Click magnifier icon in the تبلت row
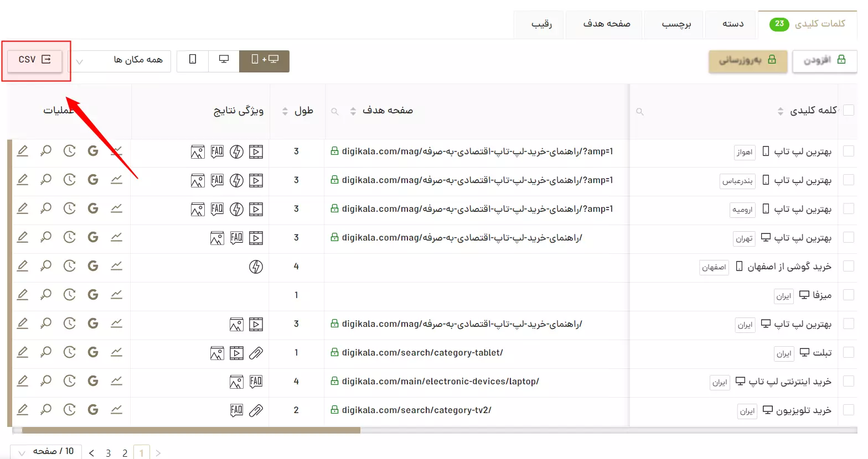868x459 pixels. pyautogui.click(x=46, y=352)
